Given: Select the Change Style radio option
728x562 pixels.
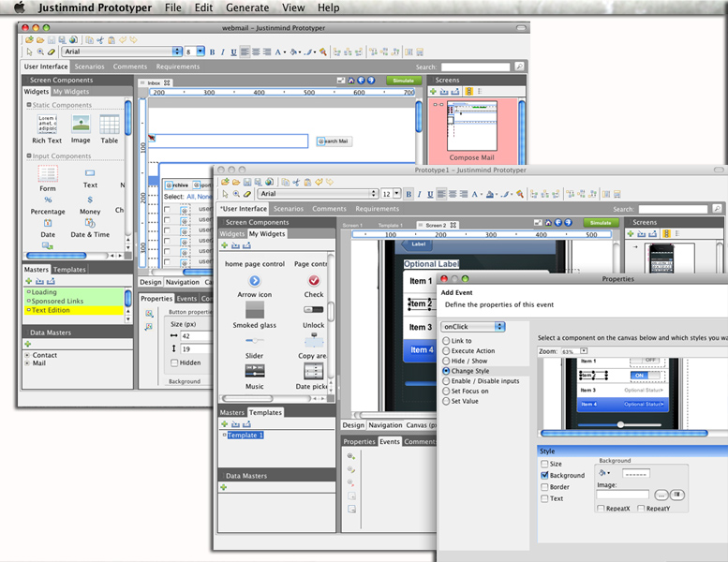Looking at the screenshot, I should click(446, 371).
